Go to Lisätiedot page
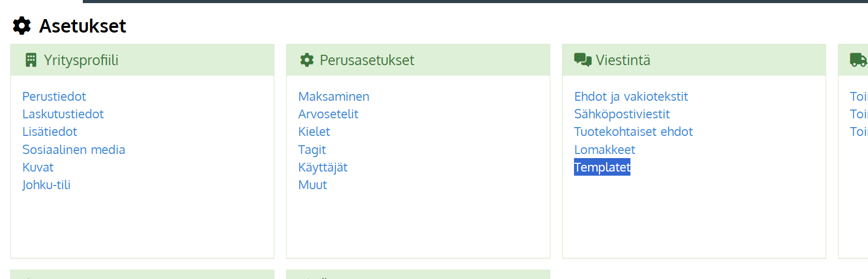Viewport: 868px width, 279px height. 49,132
